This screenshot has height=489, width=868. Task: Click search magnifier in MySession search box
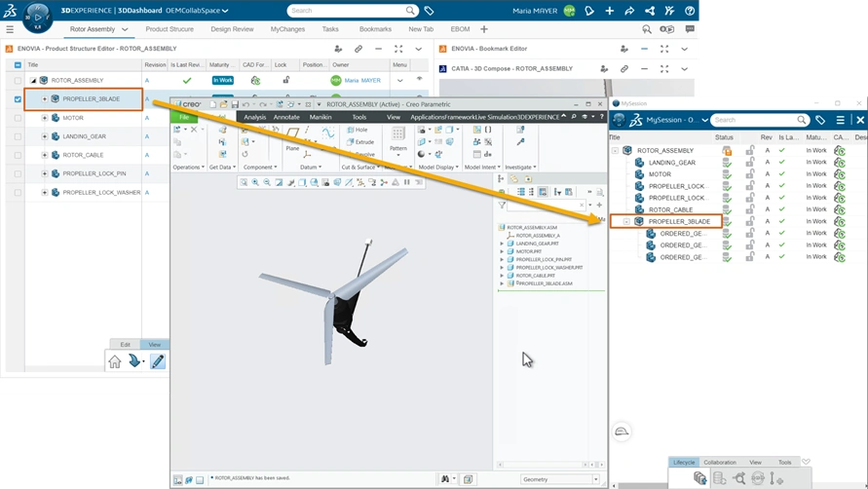[x=801, y=120]
